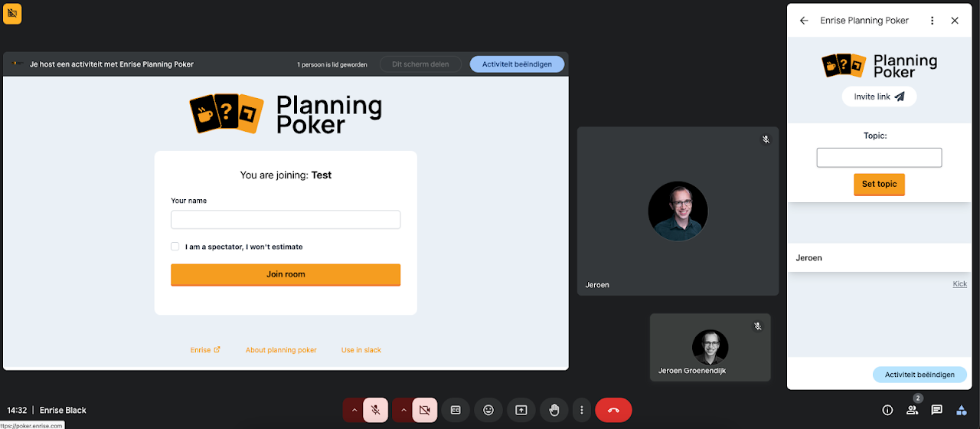Turn the camera on in the call bar
This screenshot has height=429, width=980.
[x=425, y=410]
